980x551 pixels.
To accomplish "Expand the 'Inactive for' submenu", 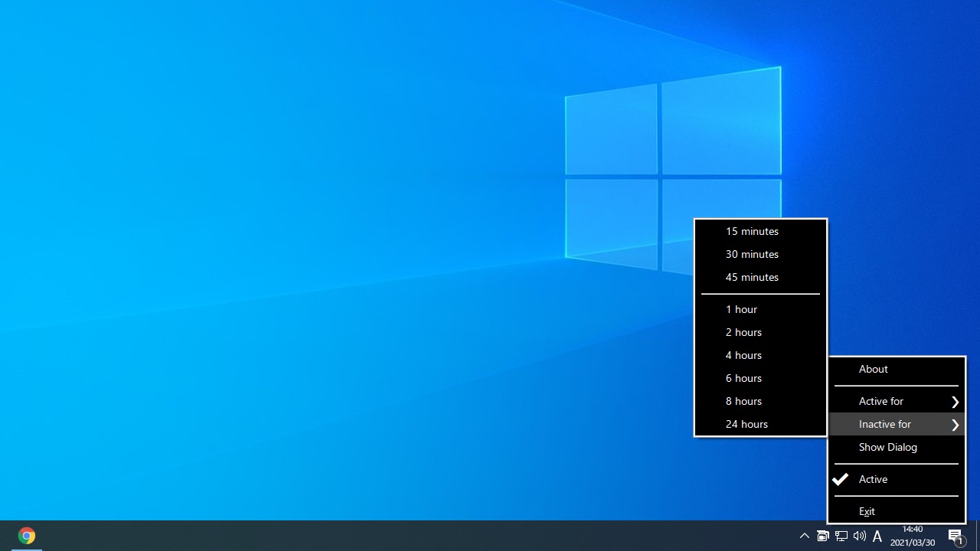I will tap(897, 424).
